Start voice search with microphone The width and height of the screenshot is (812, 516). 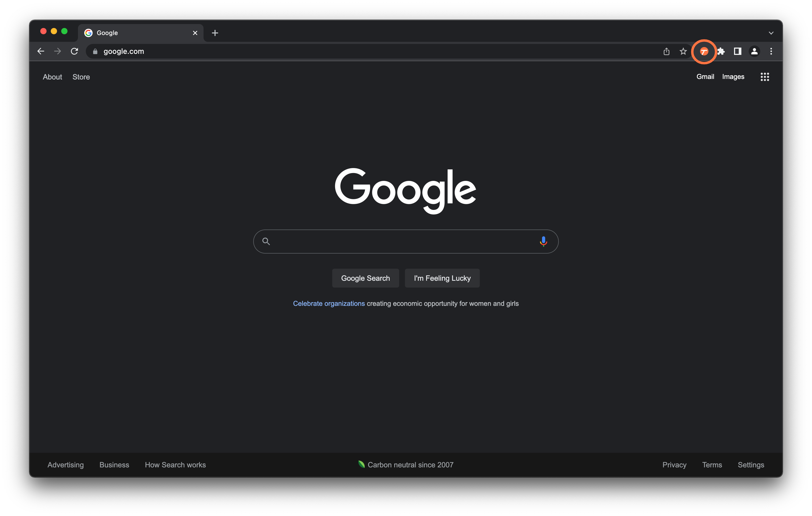click(543, 241)
